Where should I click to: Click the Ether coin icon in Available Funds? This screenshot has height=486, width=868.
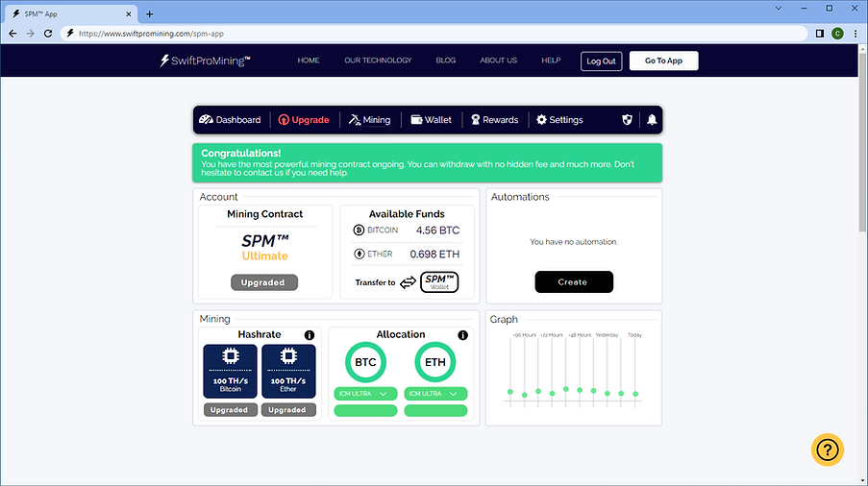[x=359, y=254]
